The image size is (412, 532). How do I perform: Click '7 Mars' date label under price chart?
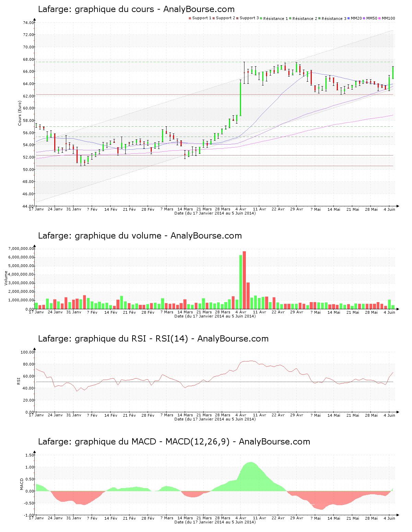pos(167,209)
